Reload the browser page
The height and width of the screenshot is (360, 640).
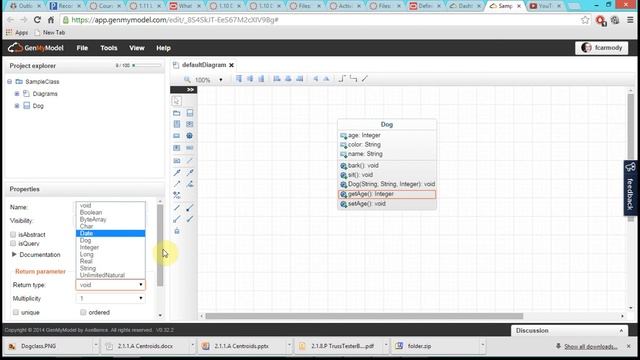(37, 20)
